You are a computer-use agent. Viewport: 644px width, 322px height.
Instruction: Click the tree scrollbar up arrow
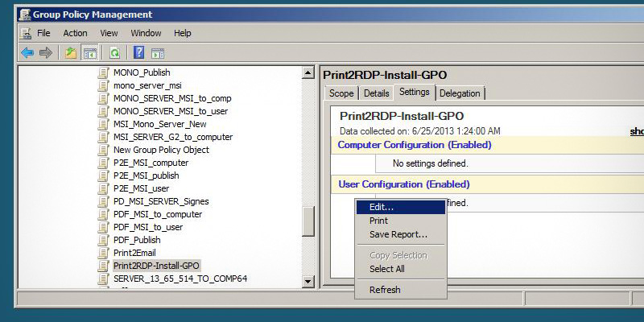click(308, 73)
